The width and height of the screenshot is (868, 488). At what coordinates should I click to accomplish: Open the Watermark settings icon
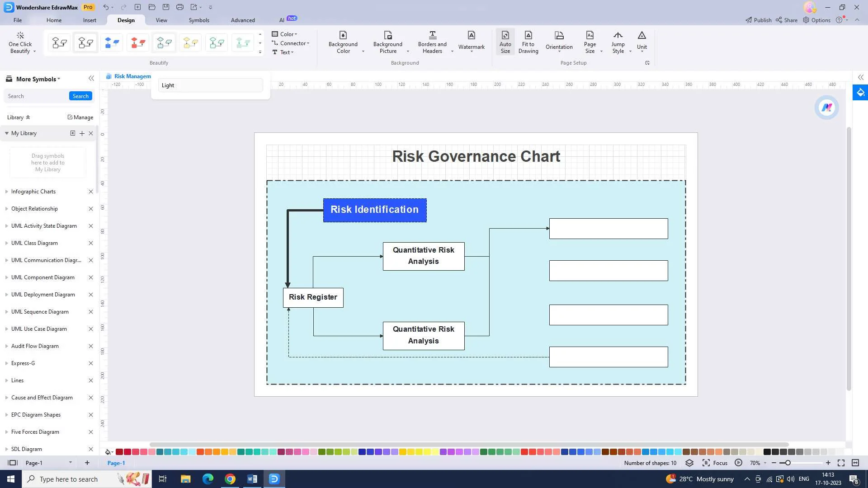[x=472, y=42]
